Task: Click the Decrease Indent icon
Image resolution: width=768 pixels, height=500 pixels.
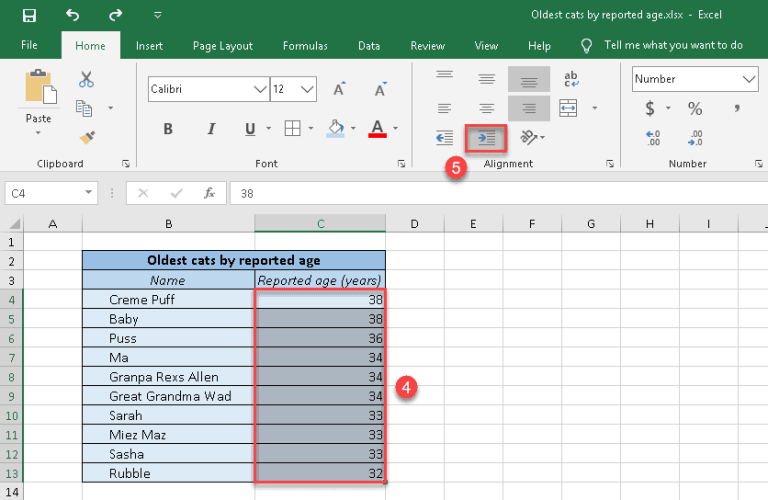Action: (445, 137)
